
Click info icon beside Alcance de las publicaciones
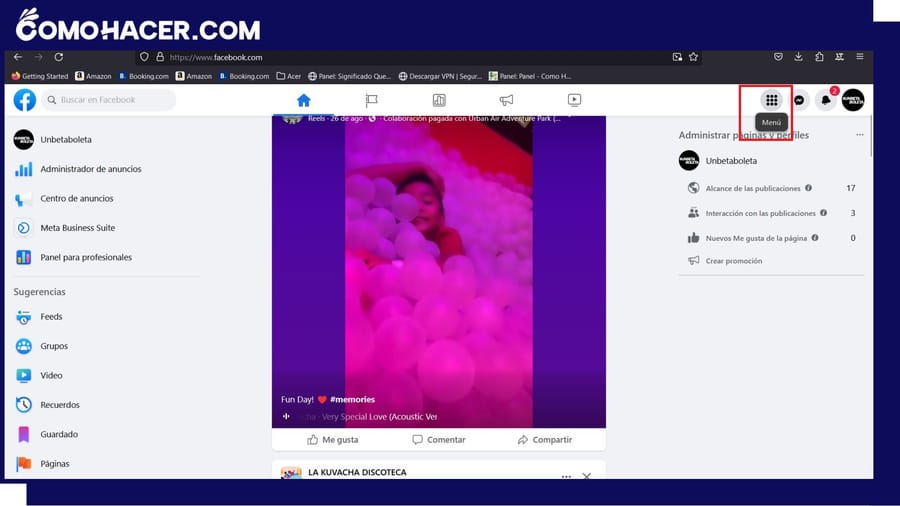pyautogui.click(x=808, y=188)
